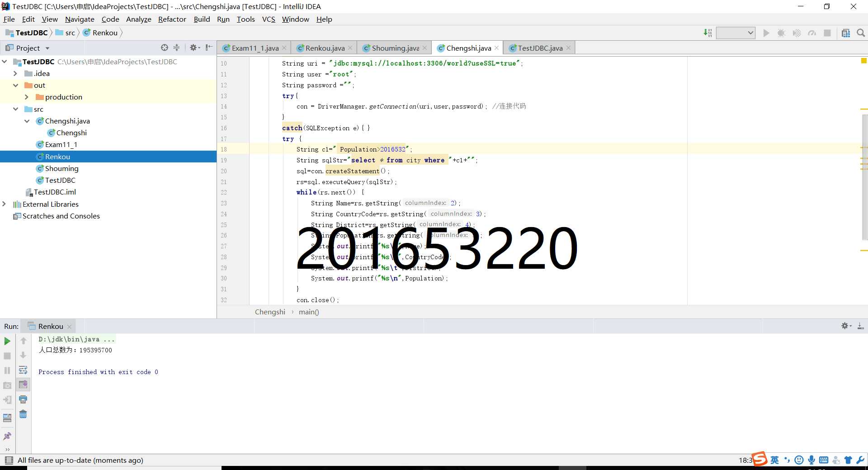
Task: Toggle Scroll to End in Run console
Action: click(x=23, y=385)
